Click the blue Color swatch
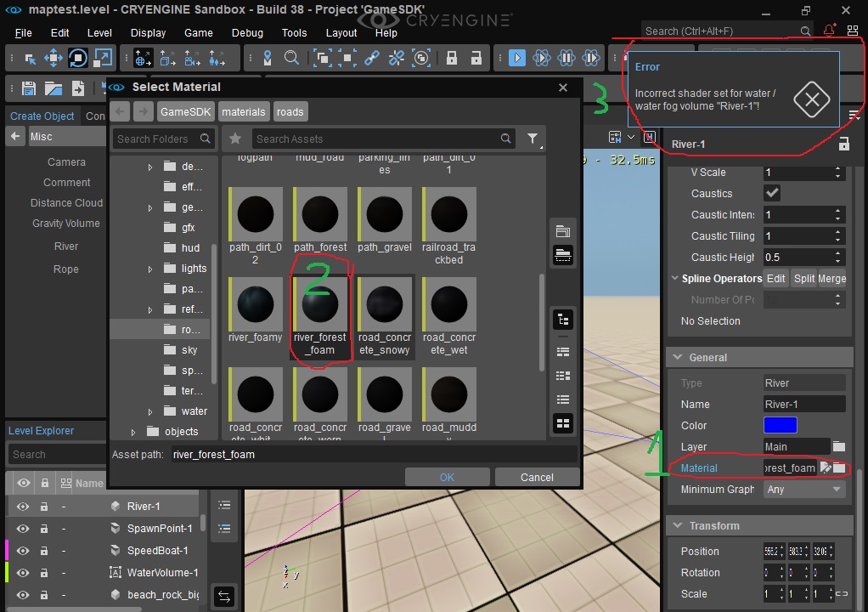Screen dimensions: 868x612 tap(780, 425)
